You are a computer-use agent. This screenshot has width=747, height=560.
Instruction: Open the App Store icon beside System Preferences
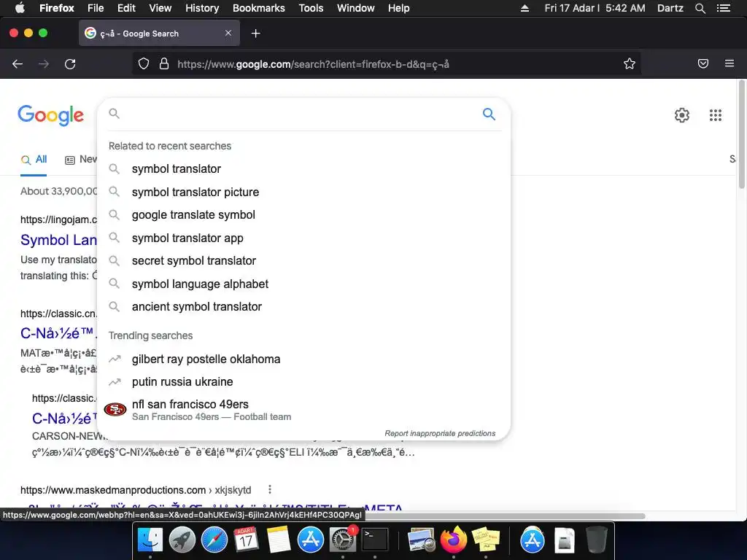coord(311,540)
